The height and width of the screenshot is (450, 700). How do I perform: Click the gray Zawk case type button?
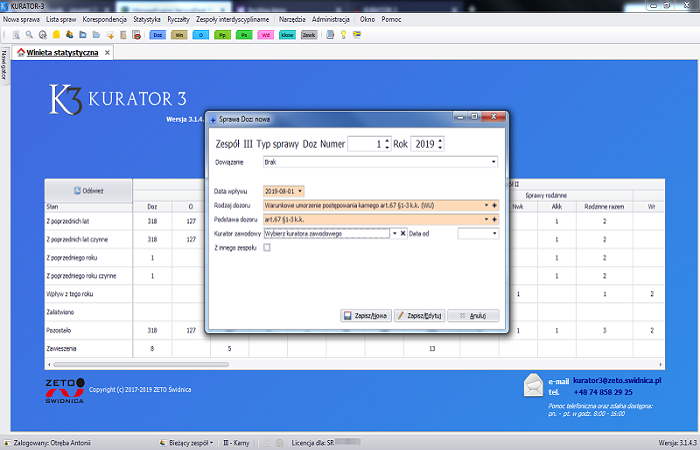pyautogui.click(x=309, y=35)
